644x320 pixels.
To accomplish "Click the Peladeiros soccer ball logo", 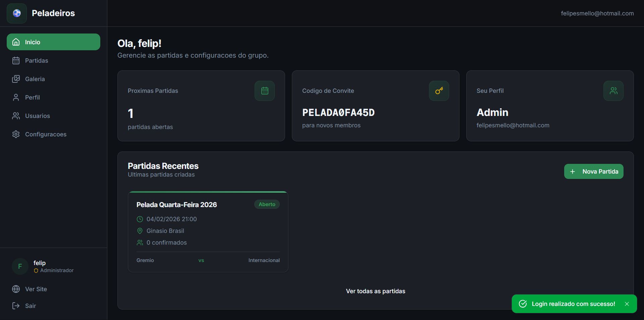I will click(16, 13).
